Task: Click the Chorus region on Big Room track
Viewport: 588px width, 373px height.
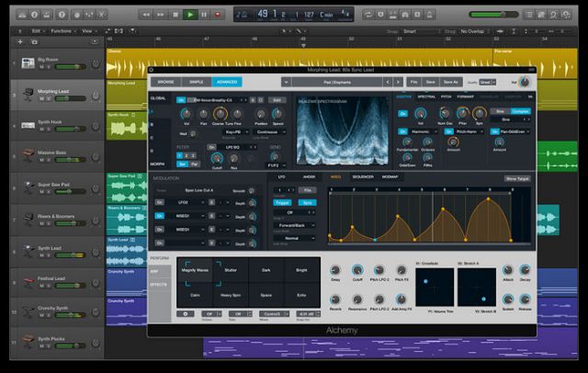Action: coord(299,63)
